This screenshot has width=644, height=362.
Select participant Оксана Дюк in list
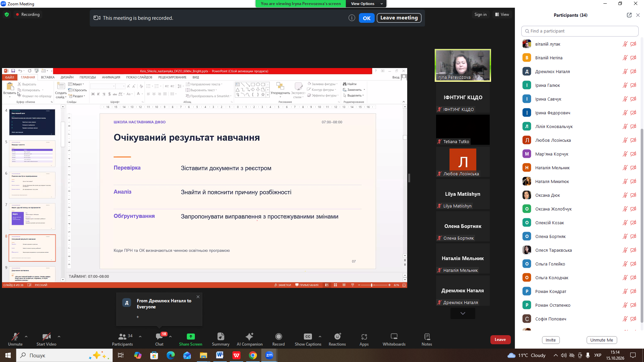pyautogui.click(x=579, y=195)
